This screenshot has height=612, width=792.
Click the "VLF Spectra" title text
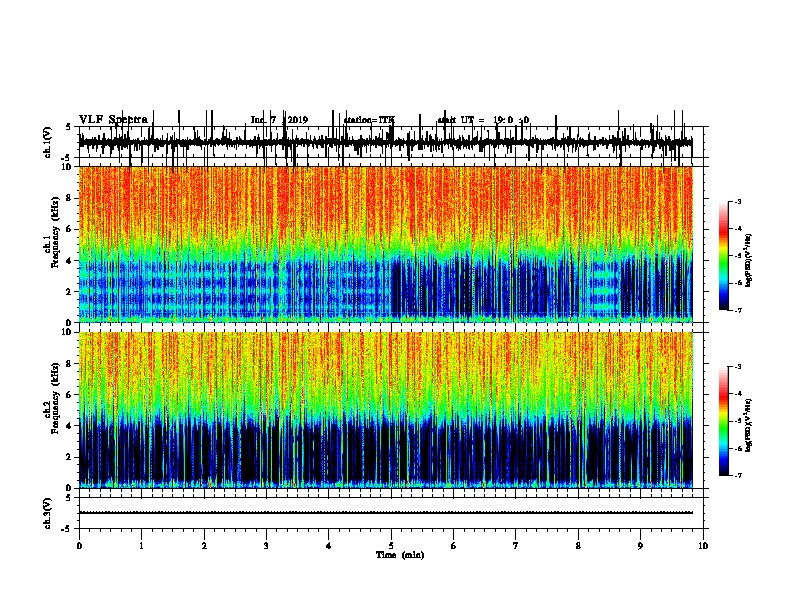pos(113,120)
